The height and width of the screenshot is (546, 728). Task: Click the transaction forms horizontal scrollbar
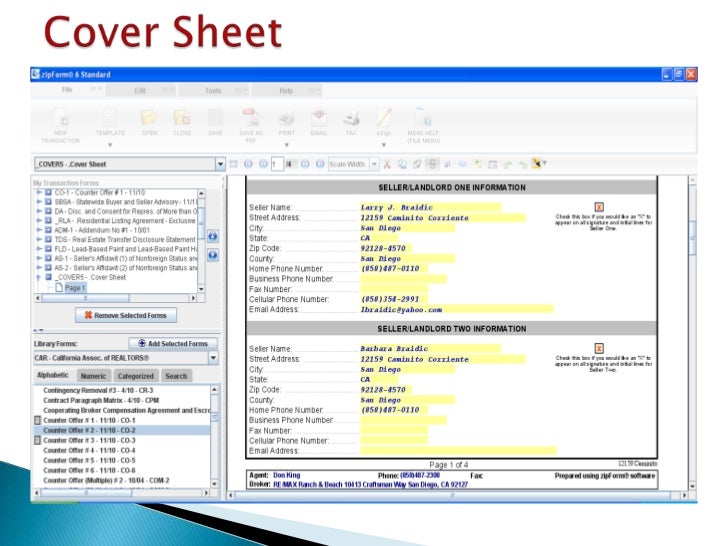click(116, 298)
